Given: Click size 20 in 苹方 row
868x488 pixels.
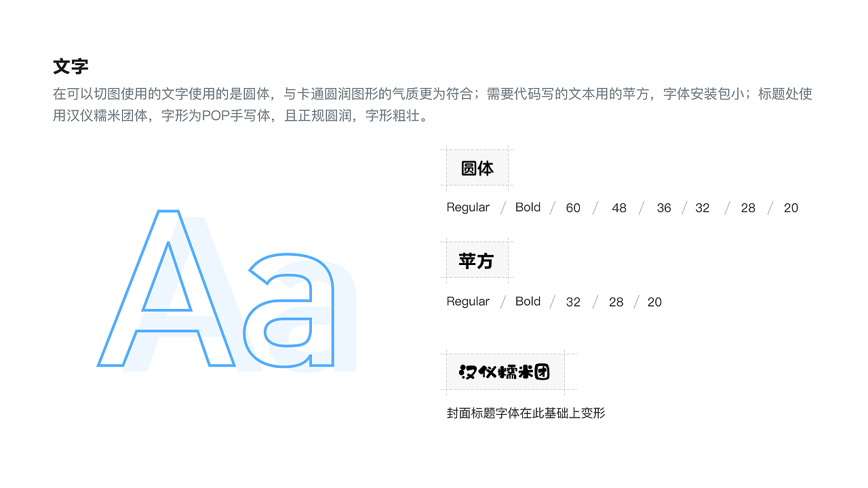Looking at the screenshot, I should tap(654, 302).
